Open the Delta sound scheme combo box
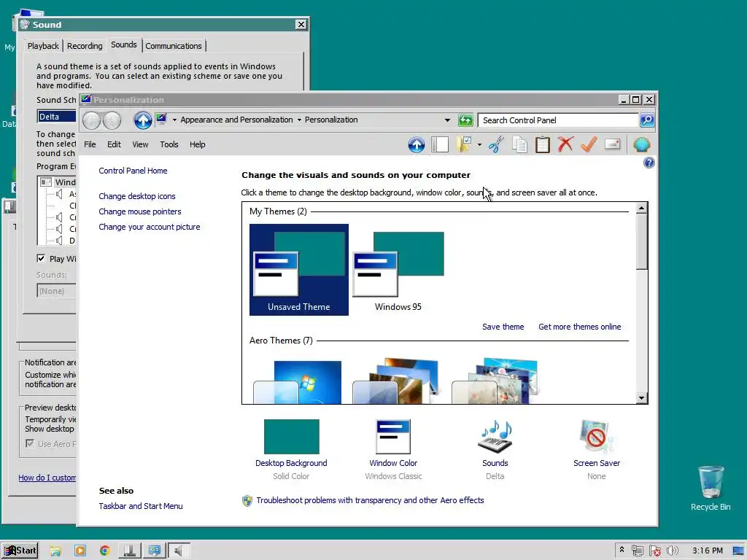This screenshot has width=747, height=560. point(57,117)
